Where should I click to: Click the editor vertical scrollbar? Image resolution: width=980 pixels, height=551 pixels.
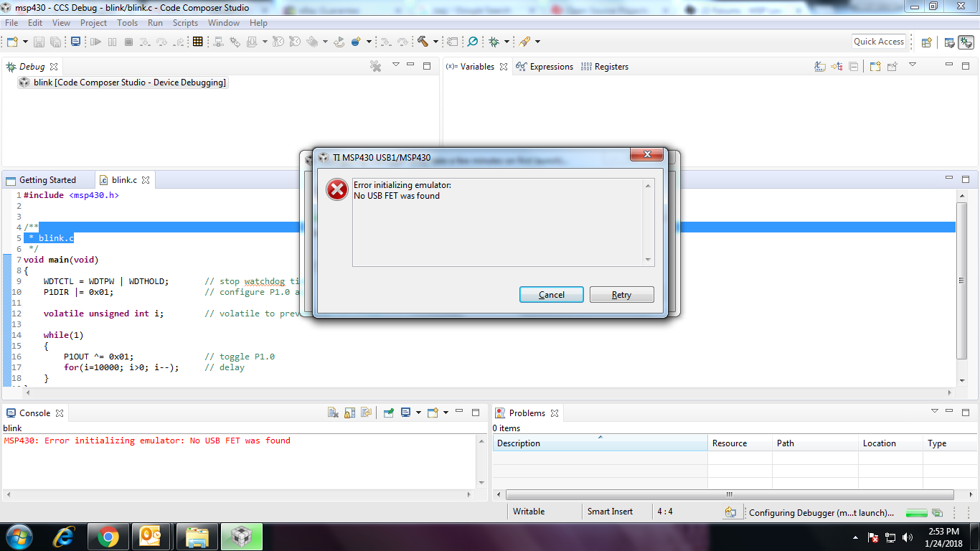click(x=962, y=281)
